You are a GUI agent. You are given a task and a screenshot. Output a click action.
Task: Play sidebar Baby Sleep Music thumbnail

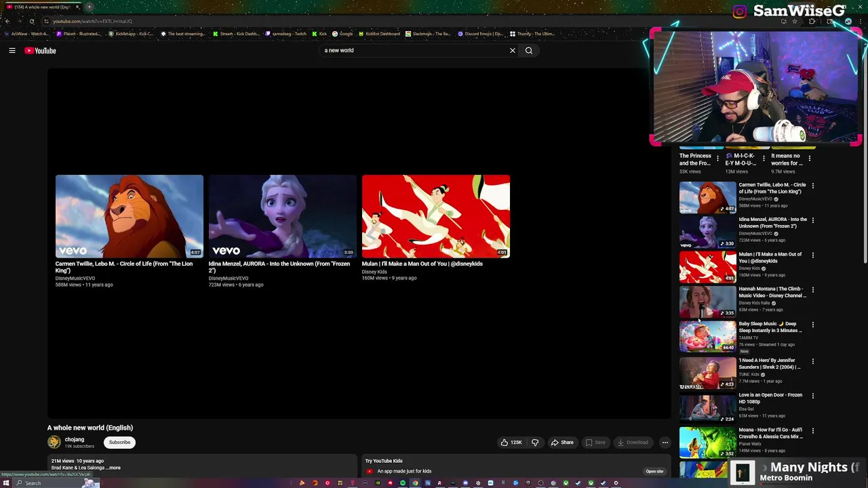pyautogui.click(x=707, y=336)
